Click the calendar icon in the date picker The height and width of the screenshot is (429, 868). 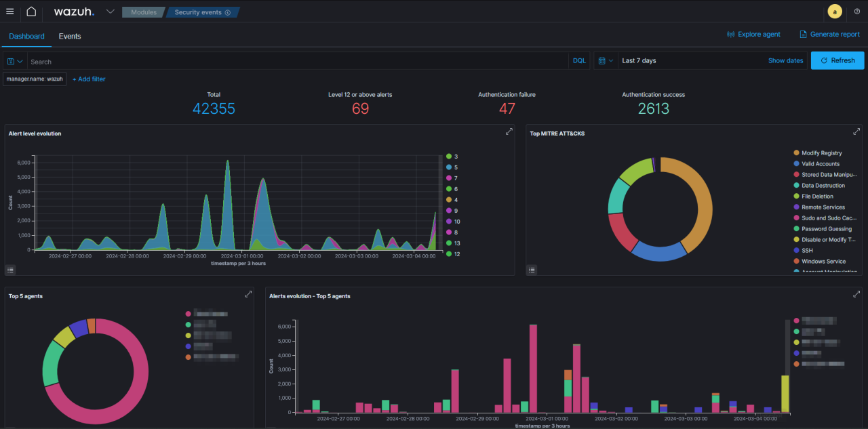click(601, 60)
